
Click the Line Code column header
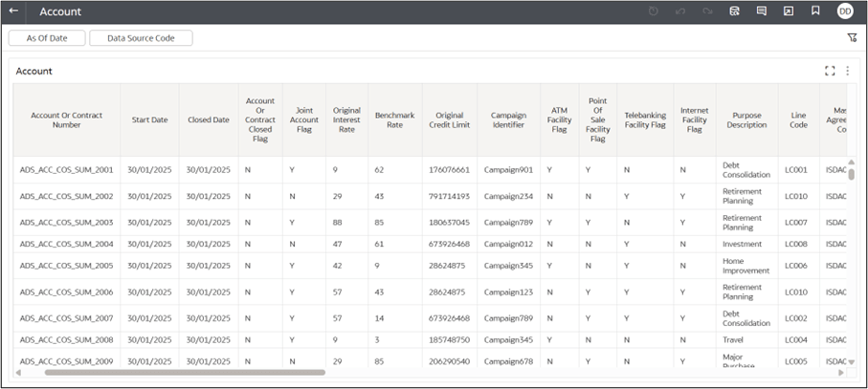(x=799, y=119)
